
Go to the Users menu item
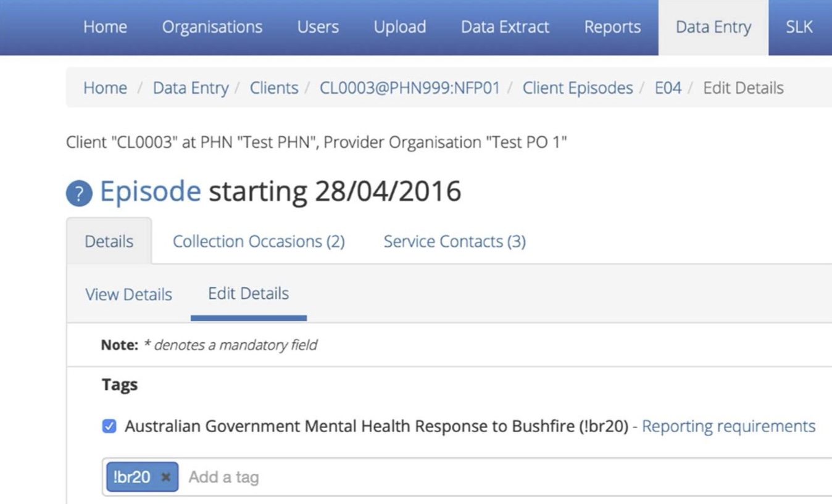click(x=318, y=27)
